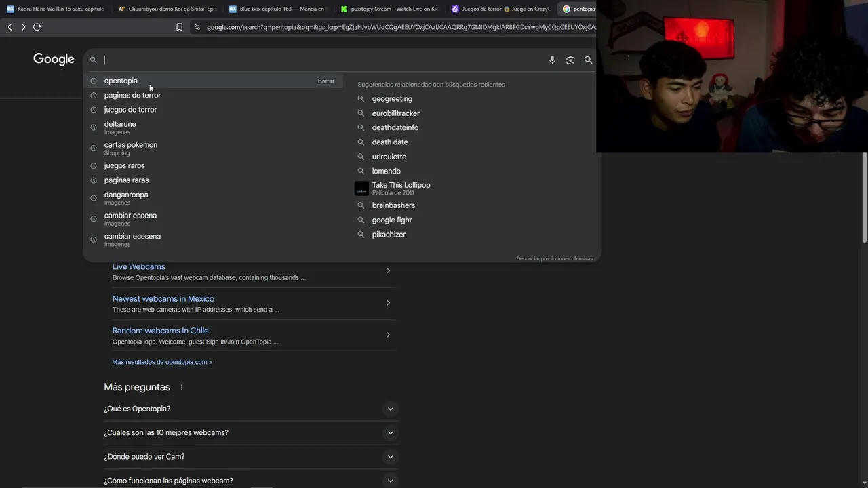Switch to puxitojey Stream Kick tab
This screenshot has width=868, height=488.
(390, 9)
